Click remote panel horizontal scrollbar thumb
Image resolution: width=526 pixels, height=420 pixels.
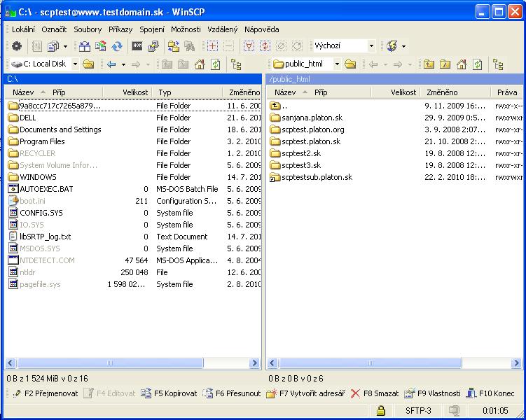(x=371, y=363)
